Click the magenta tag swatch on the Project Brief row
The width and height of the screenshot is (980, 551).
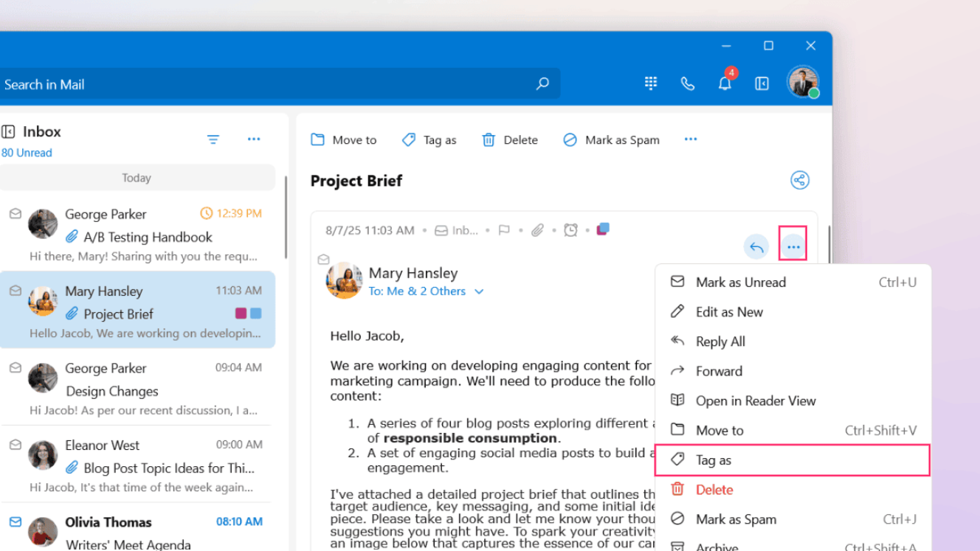[241, 313]
